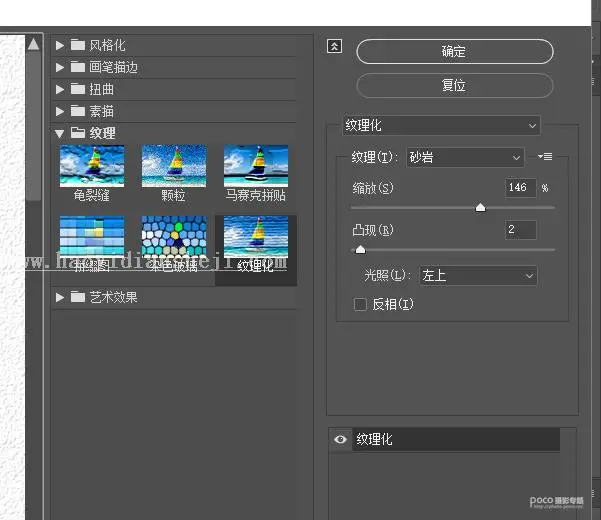Collapse filter gallery panel with double-arrow icon

[x=334, y=46]
